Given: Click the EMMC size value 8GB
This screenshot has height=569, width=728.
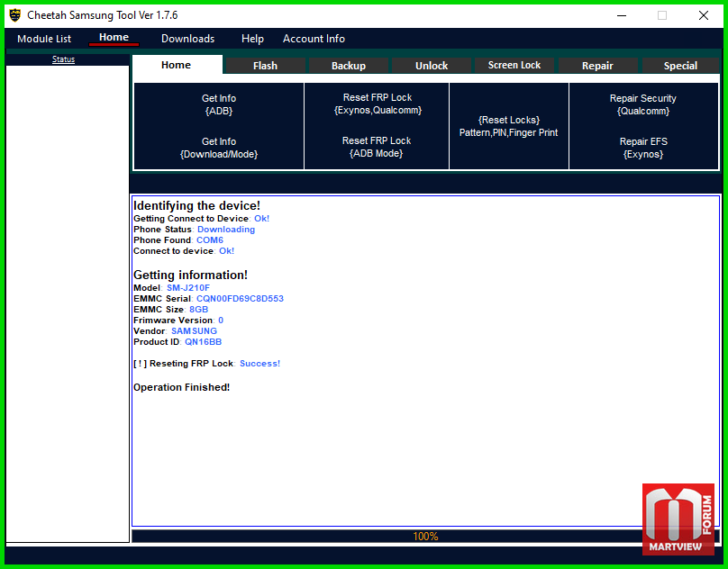Looking at the screenshot, I should click(x=199, y=310).
